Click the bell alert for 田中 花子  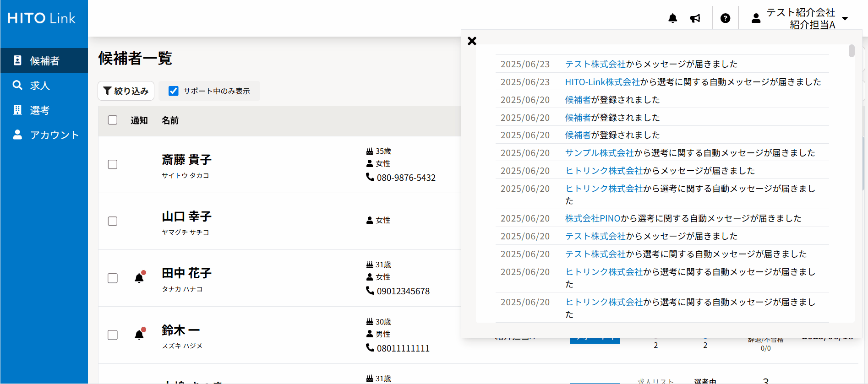point(140,277)
